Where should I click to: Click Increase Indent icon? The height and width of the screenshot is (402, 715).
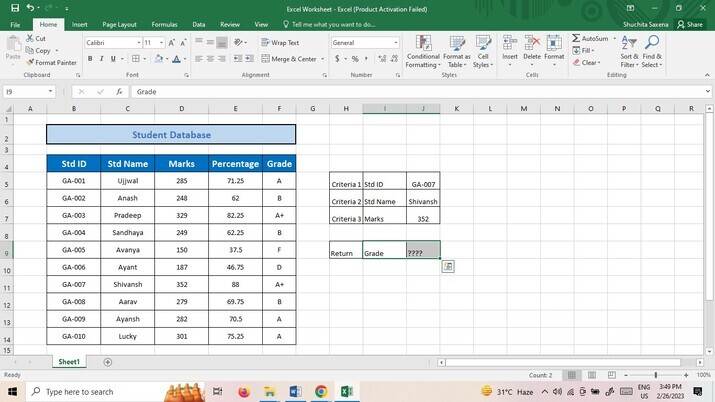(x=249, y=59)
